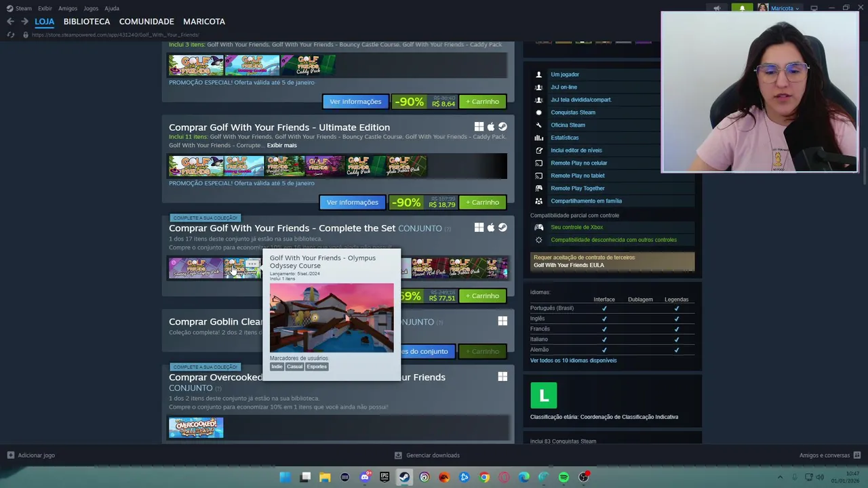Viewport: 868px width, 488px height.
Task: Click Apple icon on Complete the Set row
Action: tap(491, 228)
